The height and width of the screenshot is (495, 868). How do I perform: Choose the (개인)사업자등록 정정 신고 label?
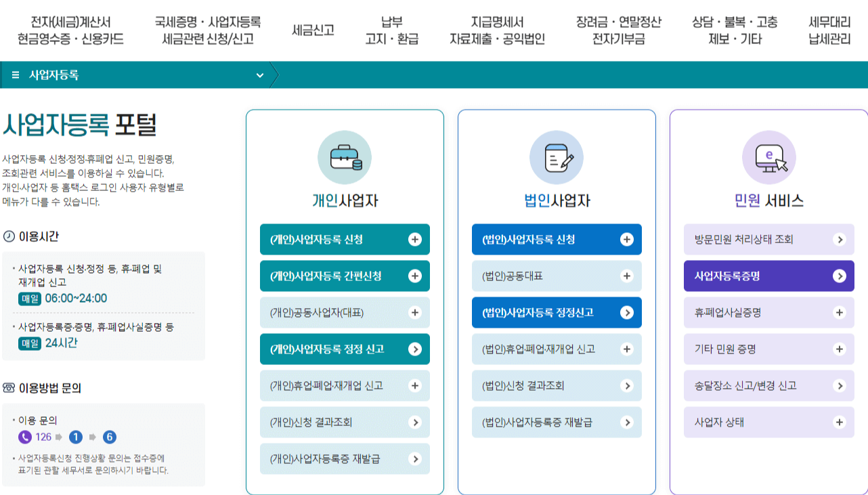[x=327, y=349]
